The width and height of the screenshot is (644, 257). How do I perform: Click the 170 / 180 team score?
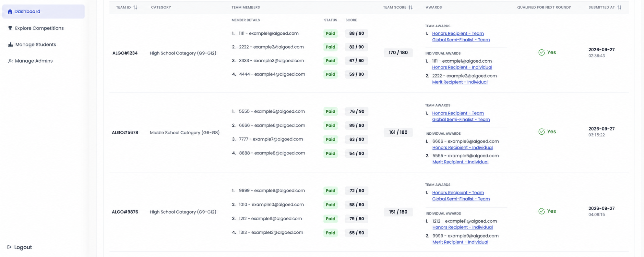398,53
